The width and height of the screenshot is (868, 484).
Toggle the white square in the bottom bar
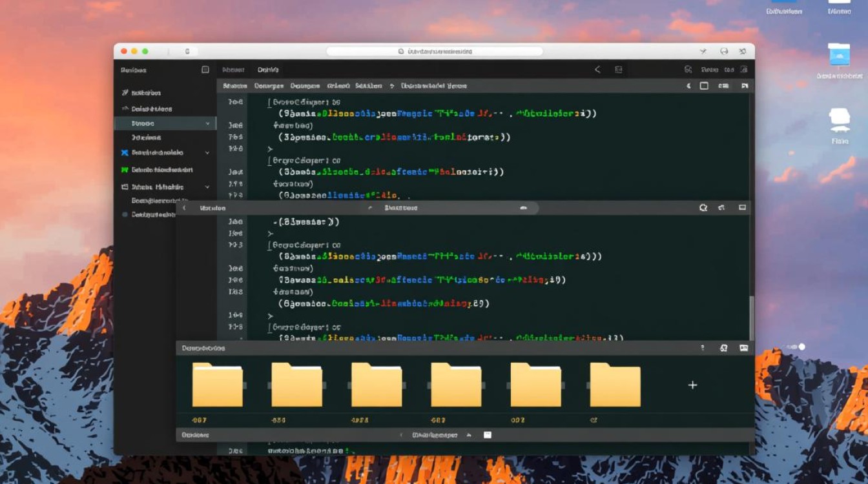(488, 435)
